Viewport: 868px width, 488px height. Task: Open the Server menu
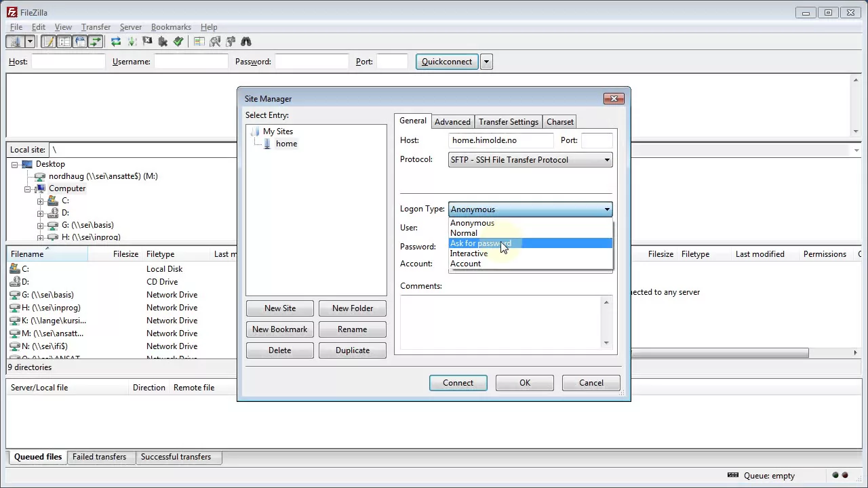pos(131,27)
